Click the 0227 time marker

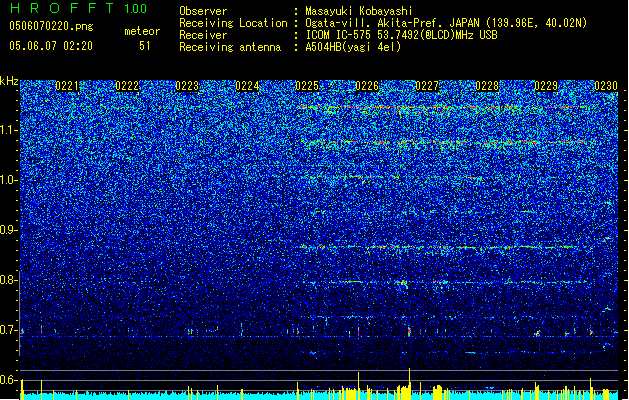[427, 86]
